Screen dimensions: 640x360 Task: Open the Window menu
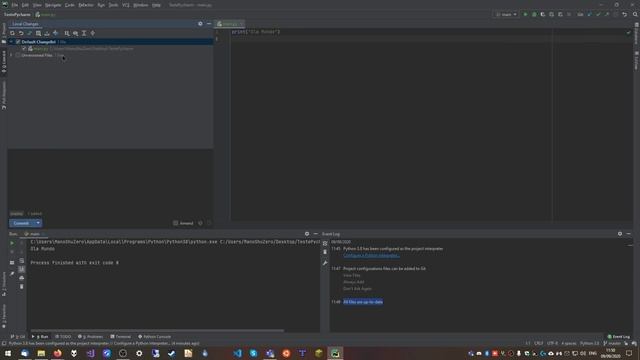click(140, 5)
